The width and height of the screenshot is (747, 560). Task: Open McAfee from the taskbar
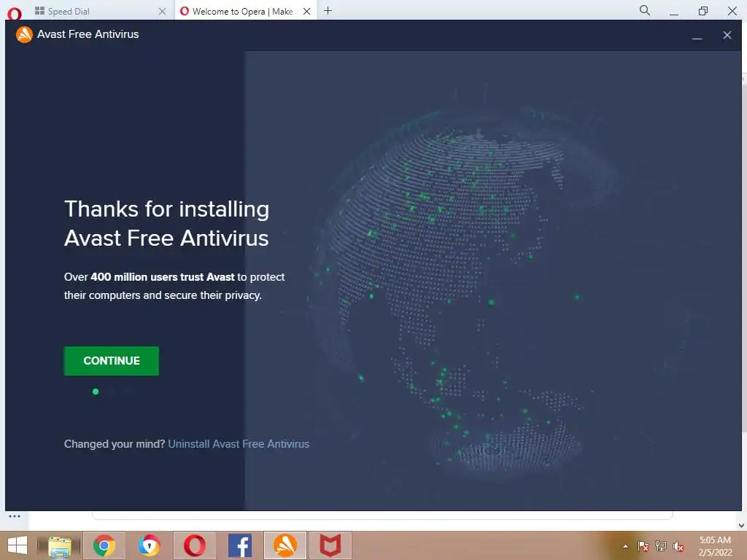(x=330, y=545)
